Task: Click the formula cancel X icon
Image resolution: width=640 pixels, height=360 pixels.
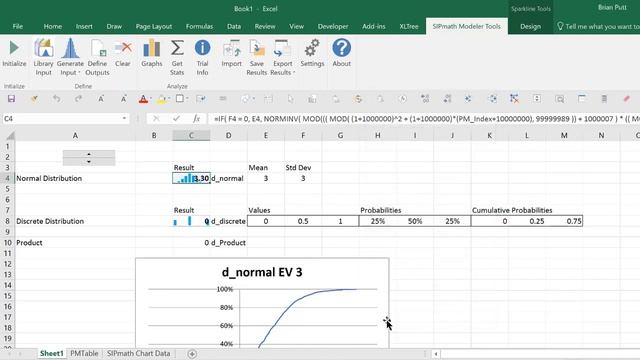Action: 156,119
